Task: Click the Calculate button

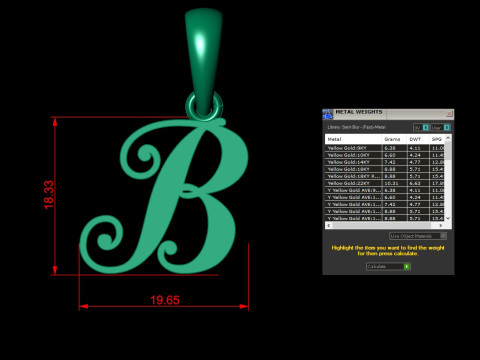Action: point(388,266)
